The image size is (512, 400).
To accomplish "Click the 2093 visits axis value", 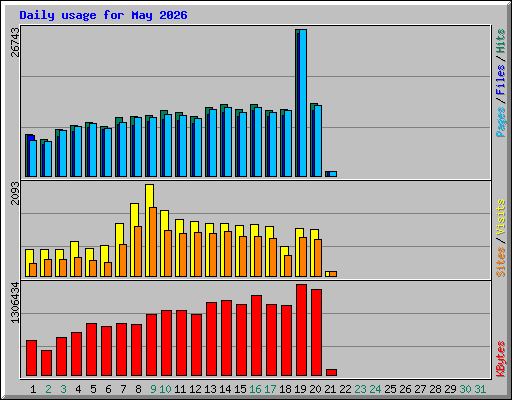I will 15,193.
